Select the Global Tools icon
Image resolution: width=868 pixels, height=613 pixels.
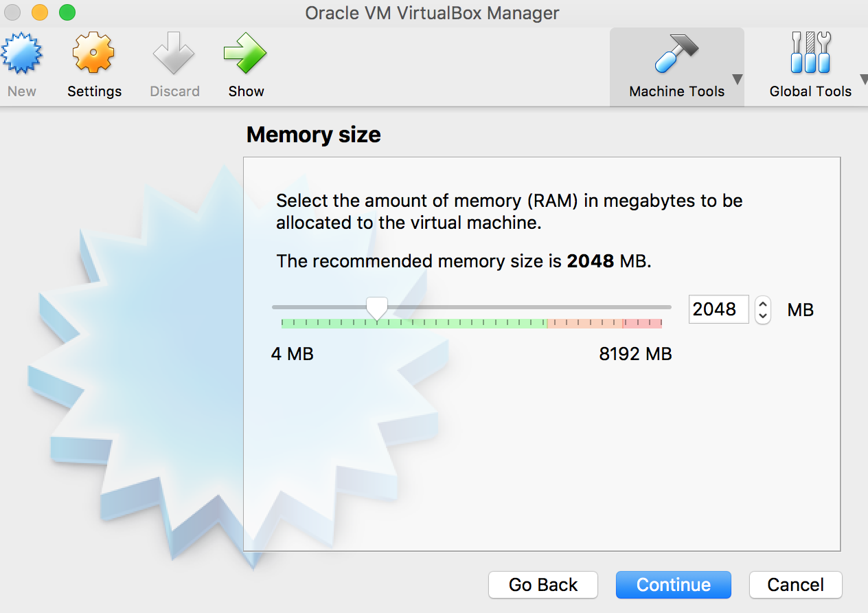[x=810, y=54]
